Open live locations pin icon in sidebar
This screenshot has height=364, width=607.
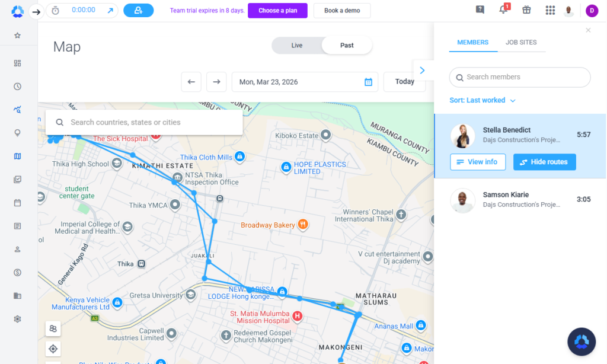(17, 133)
